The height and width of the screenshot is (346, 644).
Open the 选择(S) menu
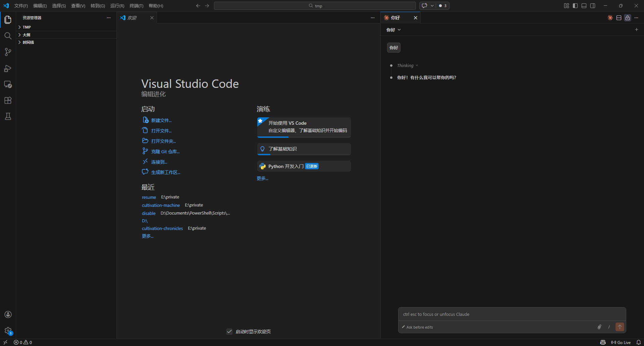pyautogui.click(x=59, y=6)
